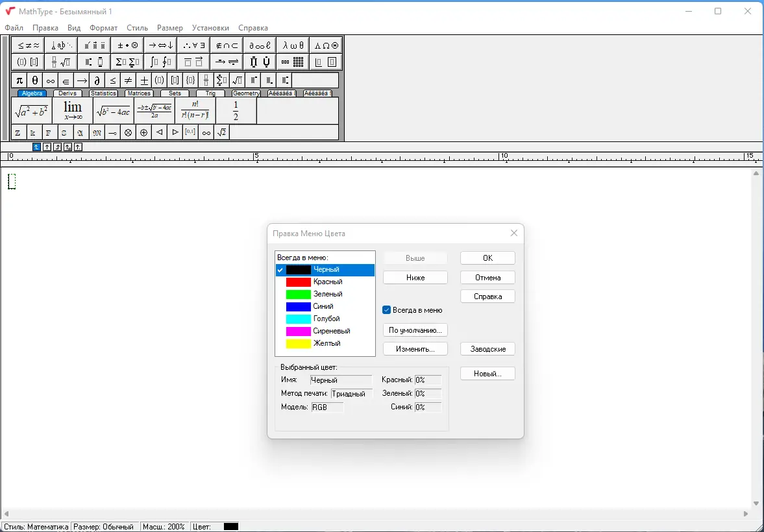The image size is (764, 532).
Task: Switch to the Derivs tab
Action: click(68, 93)
